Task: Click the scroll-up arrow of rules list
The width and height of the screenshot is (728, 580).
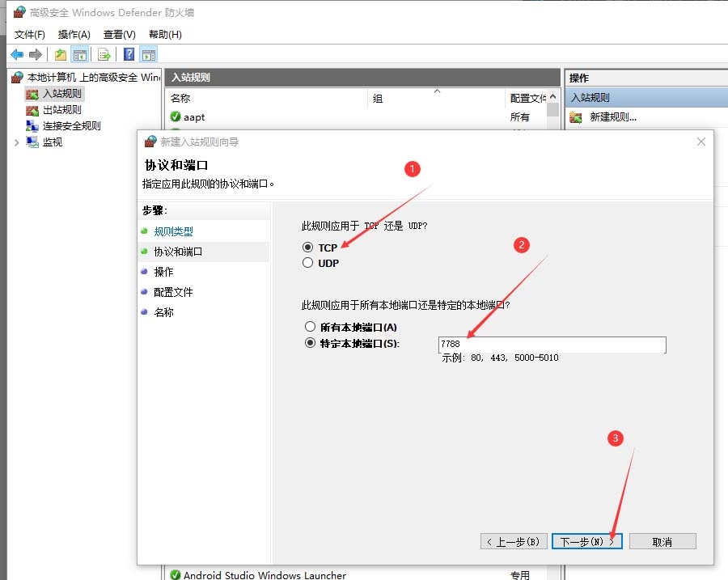Action: pyautogui.click(x=553, y=96)
